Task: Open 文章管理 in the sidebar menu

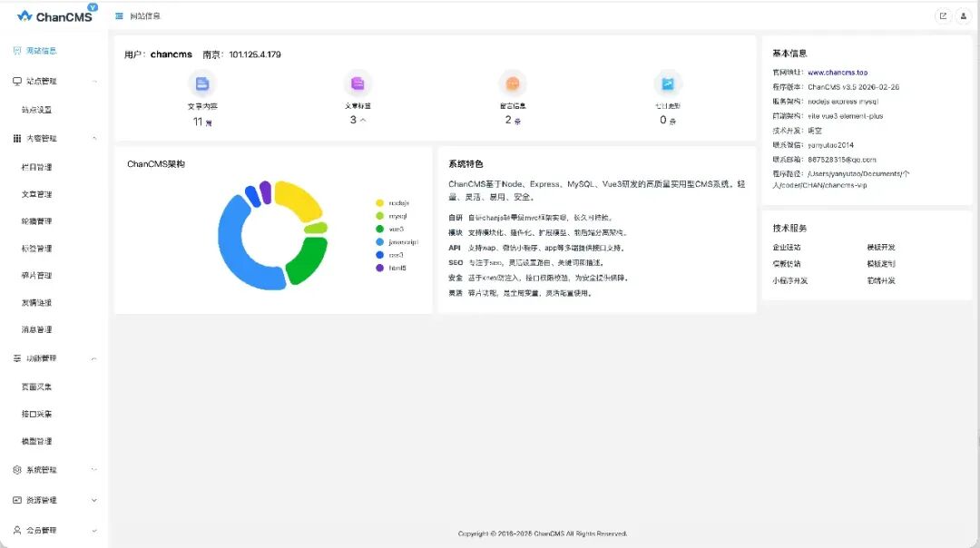Action: pos(37,194)
